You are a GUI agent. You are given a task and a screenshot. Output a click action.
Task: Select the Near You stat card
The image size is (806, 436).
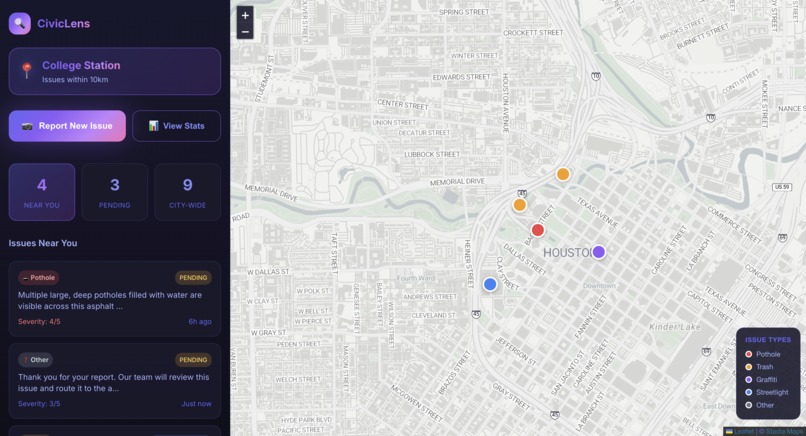(42, 192)
